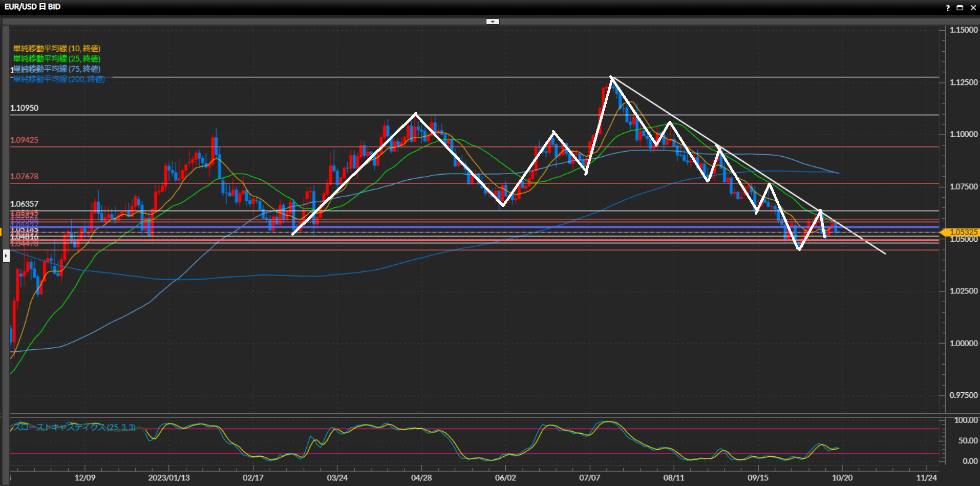The height and width of the screenshot is (486, 980).
Task: Select the green 25-period moving average label
Action: coord(56,59)
